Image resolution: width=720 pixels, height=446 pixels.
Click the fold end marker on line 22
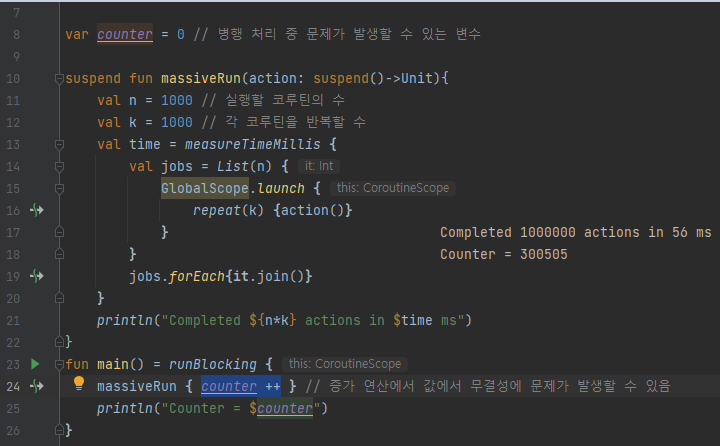(x=59, y=342)
